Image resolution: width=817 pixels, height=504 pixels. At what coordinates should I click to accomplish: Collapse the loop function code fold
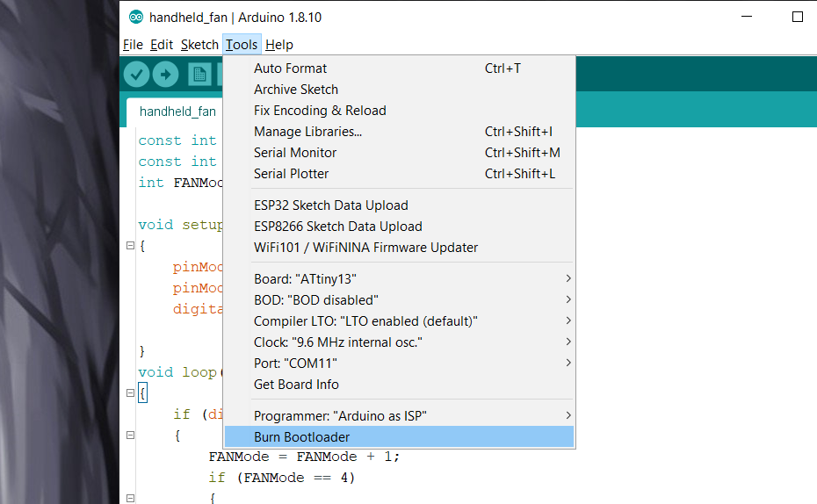point(130,393)
